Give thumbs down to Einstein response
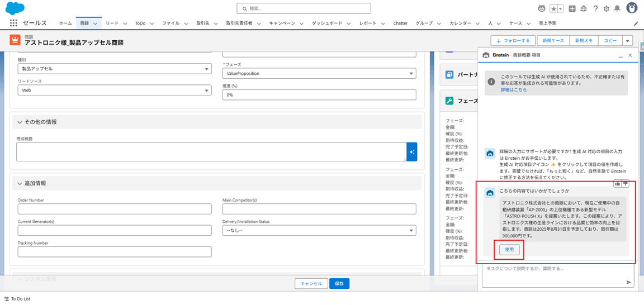Image resolution: width=644 pixels, height=305 pixels. (626, 183)
